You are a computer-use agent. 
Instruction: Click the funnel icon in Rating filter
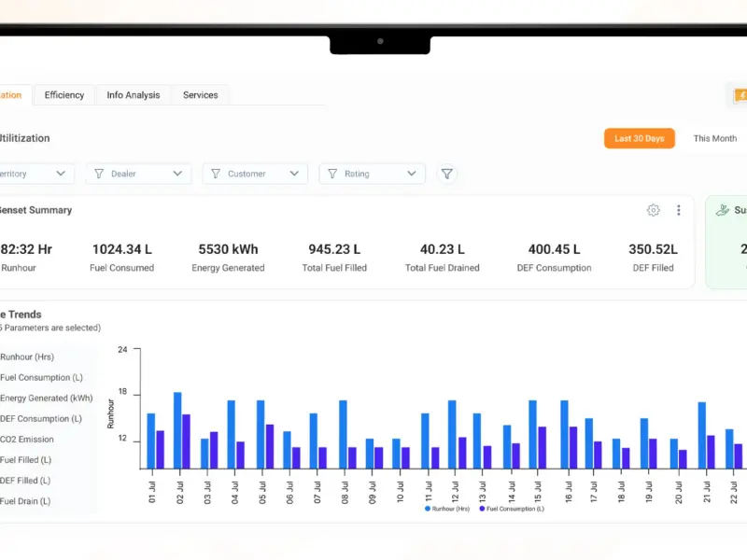tap(332, 174)
